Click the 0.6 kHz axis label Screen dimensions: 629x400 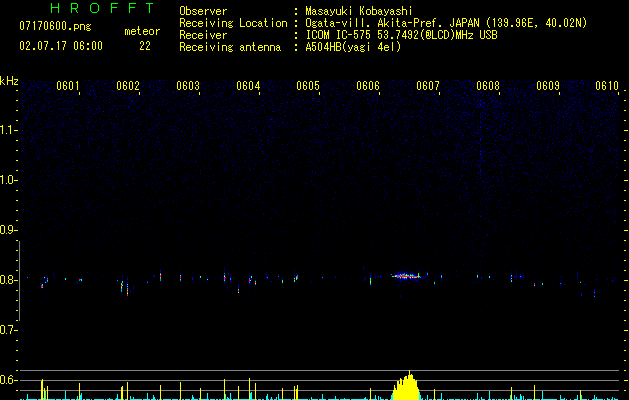point(9,380)
